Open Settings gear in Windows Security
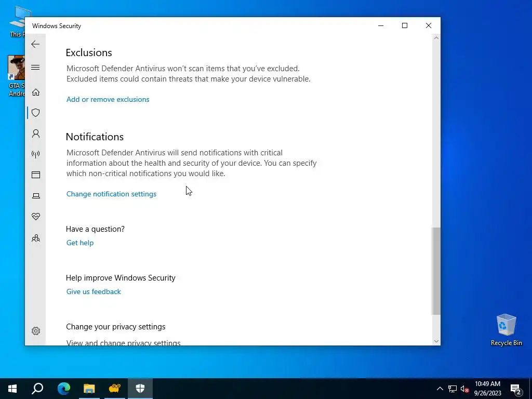The width and height of the screenshot is (532, 399). click(x=36, y=331)
